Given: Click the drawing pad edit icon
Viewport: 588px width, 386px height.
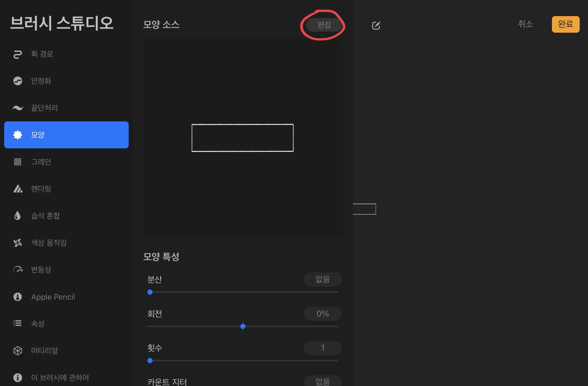Looking at the screenshot, I should click(376, 25).
